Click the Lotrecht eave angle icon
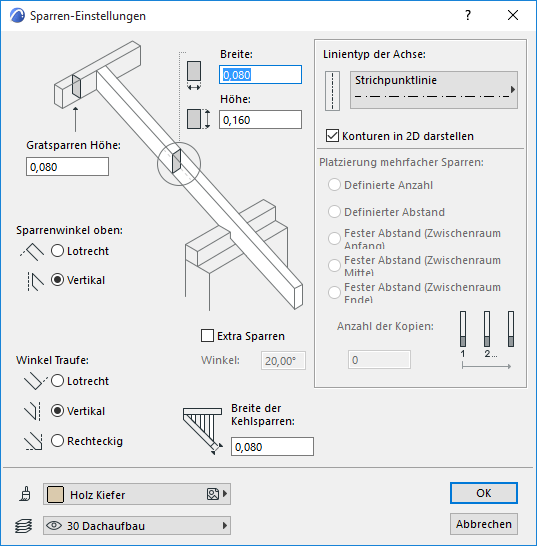537x546 pixels. coord(36,381)
